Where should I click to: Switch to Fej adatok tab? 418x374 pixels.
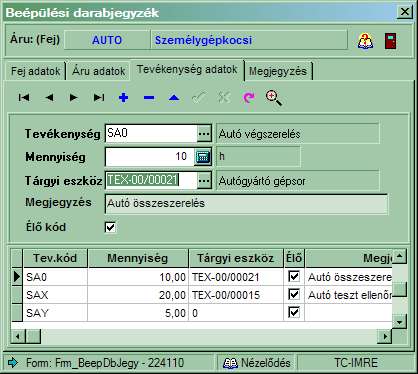(x=35, y=71)
